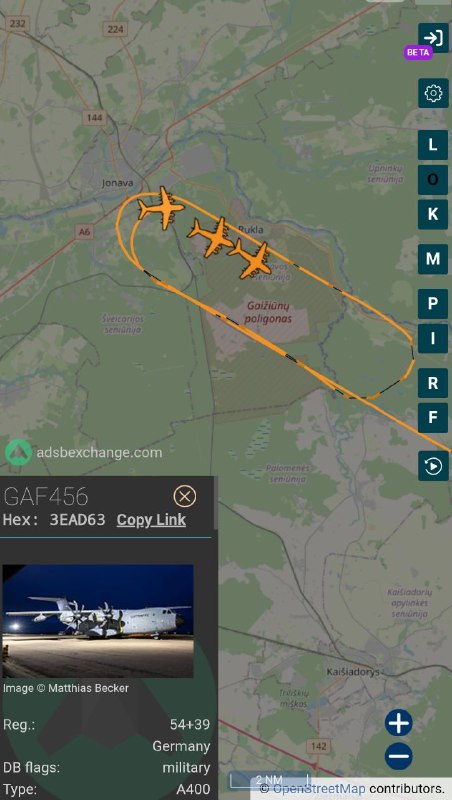Open the login arrow icon

point(433,37)
